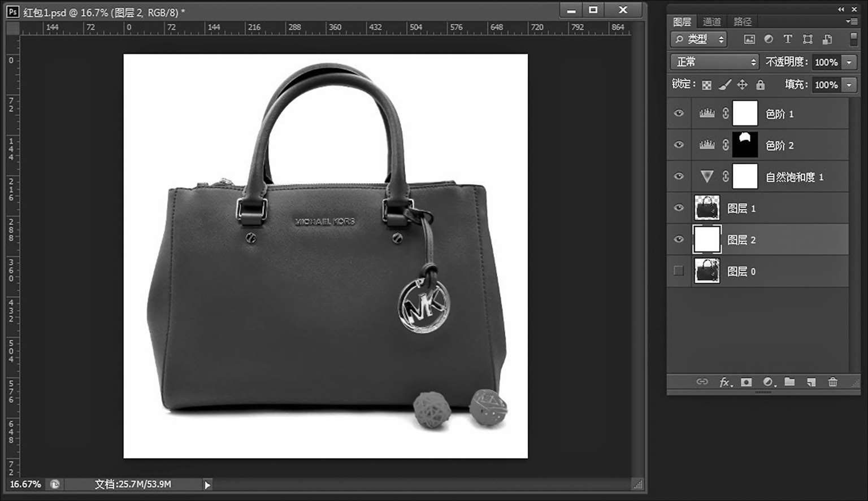
Task: Create a new layer with the page icon
Action: pyautogui.click(x=811, y=382)
